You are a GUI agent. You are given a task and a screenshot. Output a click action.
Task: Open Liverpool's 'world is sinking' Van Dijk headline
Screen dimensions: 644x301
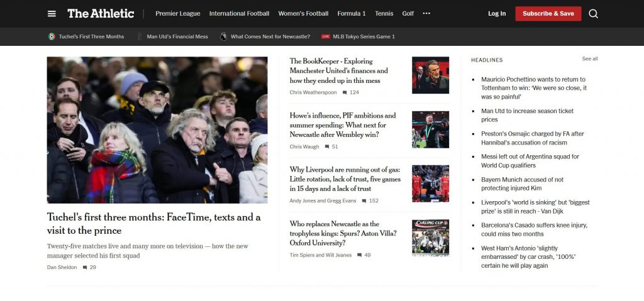pos(535,207)
